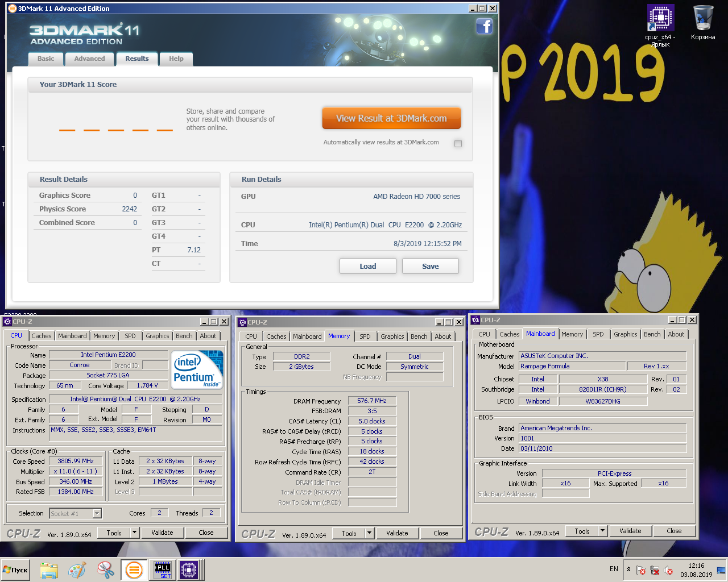Viewport: 728px width, 582px height.
Task: Open the cpuz_x64 desktop shortcut
Action: tap(660, 26)
